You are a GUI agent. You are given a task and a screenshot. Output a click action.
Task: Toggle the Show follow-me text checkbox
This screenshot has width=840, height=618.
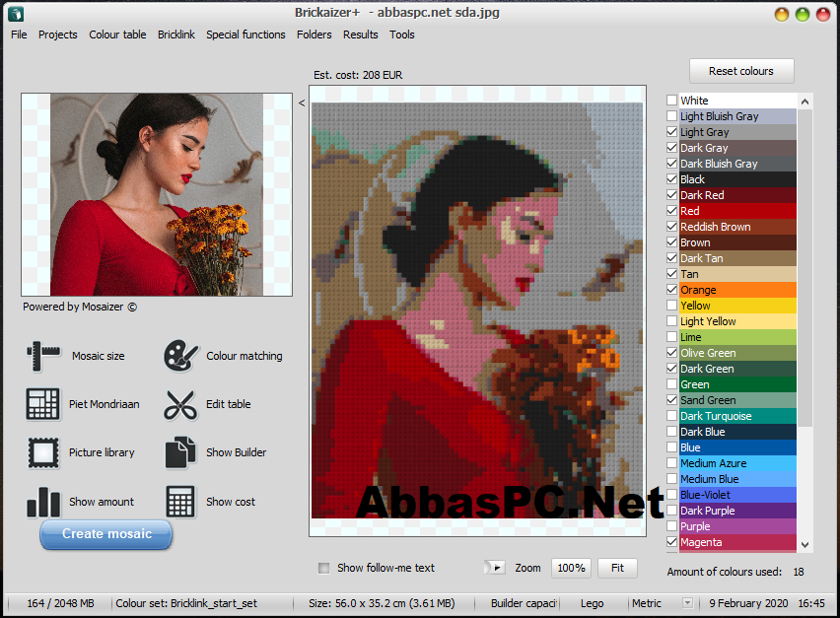coord(323,568)
